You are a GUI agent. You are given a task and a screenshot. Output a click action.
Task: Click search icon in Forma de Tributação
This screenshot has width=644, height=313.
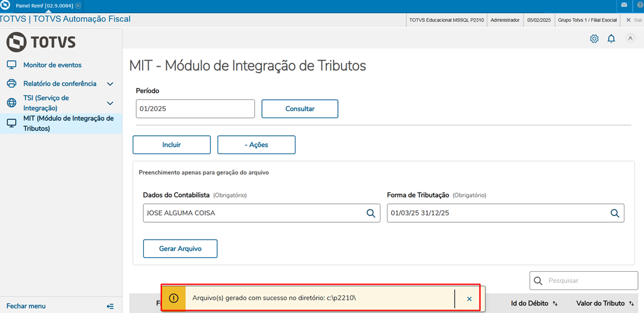pos(615,213)
